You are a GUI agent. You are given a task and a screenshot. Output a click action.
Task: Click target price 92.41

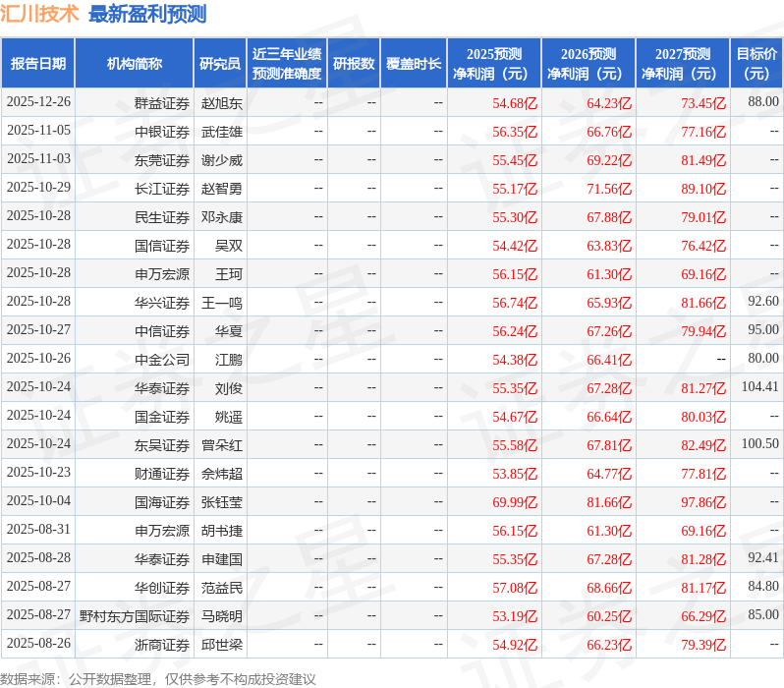(x=763, y=558)
